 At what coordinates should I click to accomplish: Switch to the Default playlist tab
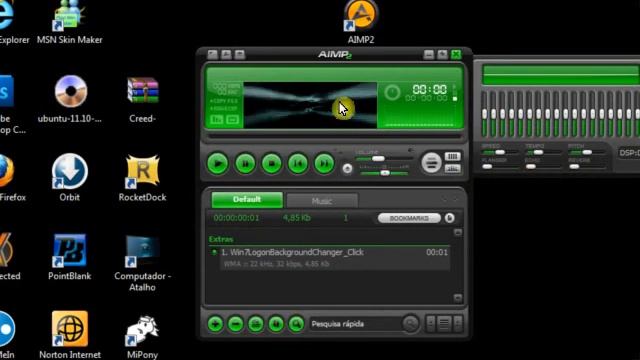pos(247,200)
